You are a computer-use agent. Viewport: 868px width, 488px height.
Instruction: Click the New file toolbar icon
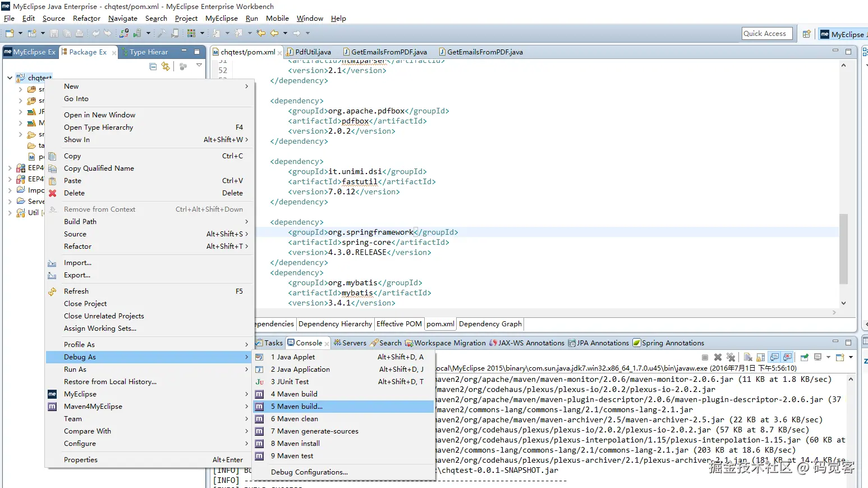coord(10,33)
